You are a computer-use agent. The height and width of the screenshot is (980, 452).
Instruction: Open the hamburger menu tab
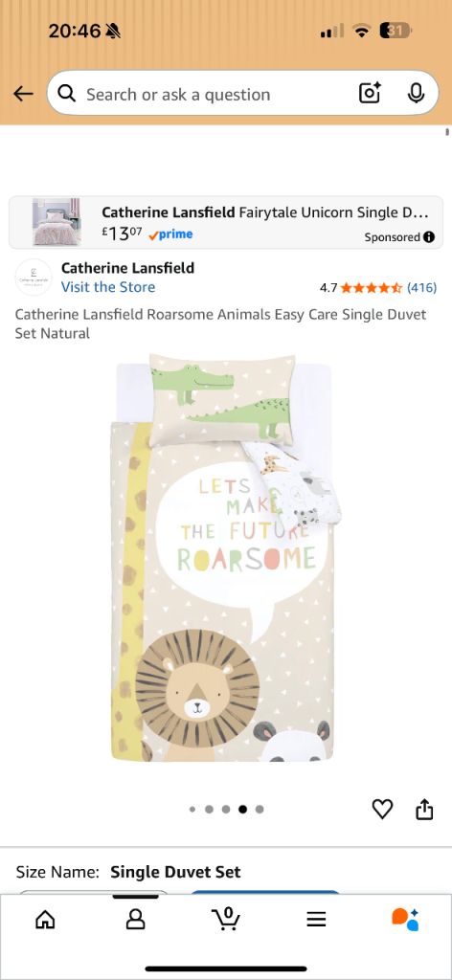point(316,920)
